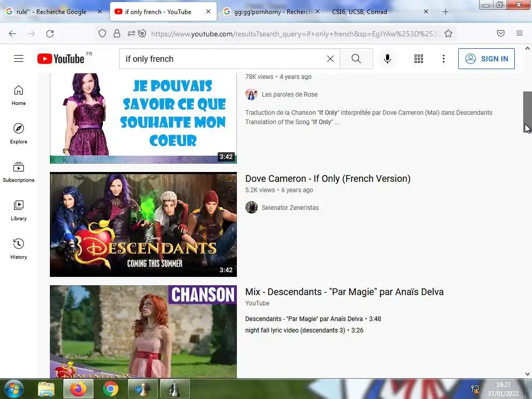532x399 pixels.
Task: Open the 'Je pouvais savoir' lyric video thumbnail
Action: coord(143,118)
